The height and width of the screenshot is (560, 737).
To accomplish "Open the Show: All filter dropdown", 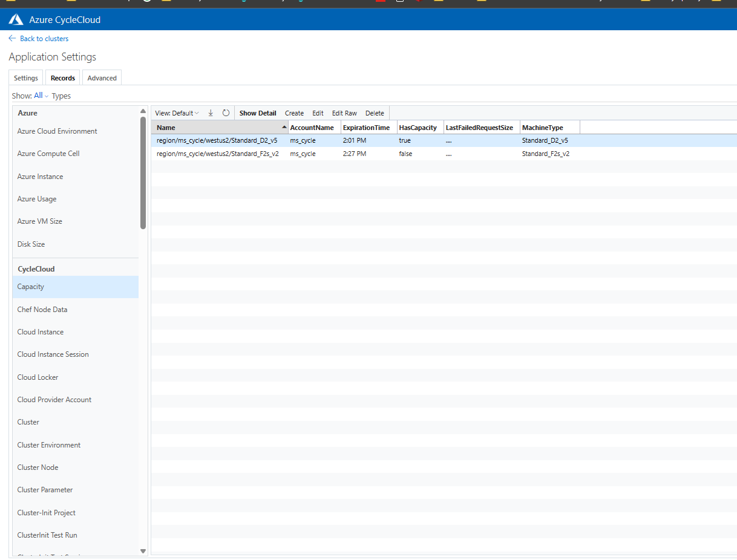I will point(41,96).
